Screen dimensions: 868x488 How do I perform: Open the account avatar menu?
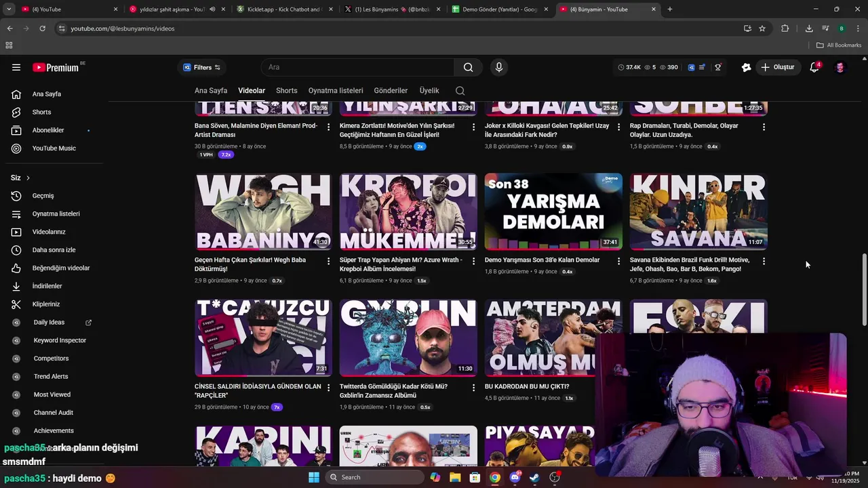[x=840, y=67]
